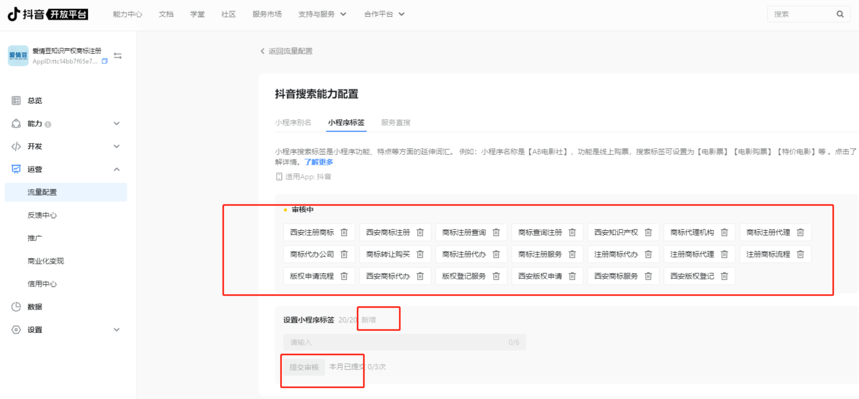Image resolution: width=859 pixels, height=399 pixels.
Task: Expand the 开发 sidebar section
Action: (x=116, y=146)
